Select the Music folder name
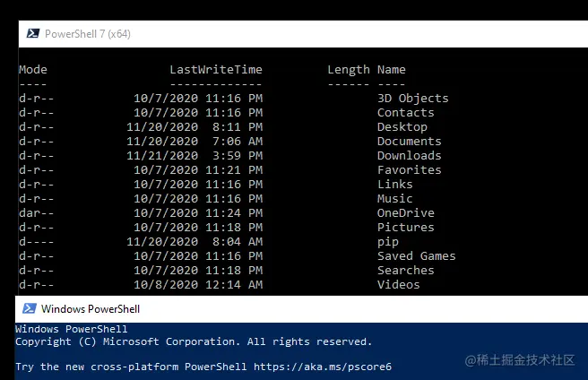Screen dimensions: 588x380 pyautogui.click(x=395, y=198)
